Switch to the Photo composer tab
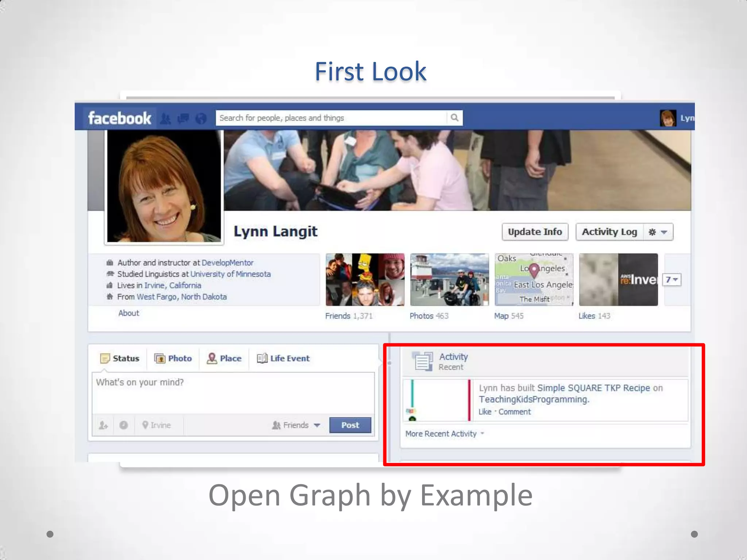Viewport: 747px width, 560px height. point(173,358)
